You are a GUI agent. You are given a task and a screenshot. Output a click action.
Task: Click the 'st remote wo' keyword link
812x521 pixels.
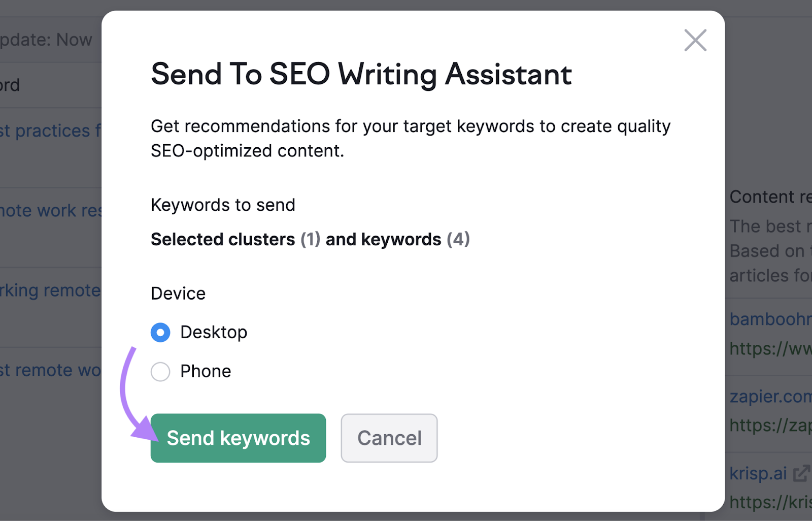click(x=51, y=370)
